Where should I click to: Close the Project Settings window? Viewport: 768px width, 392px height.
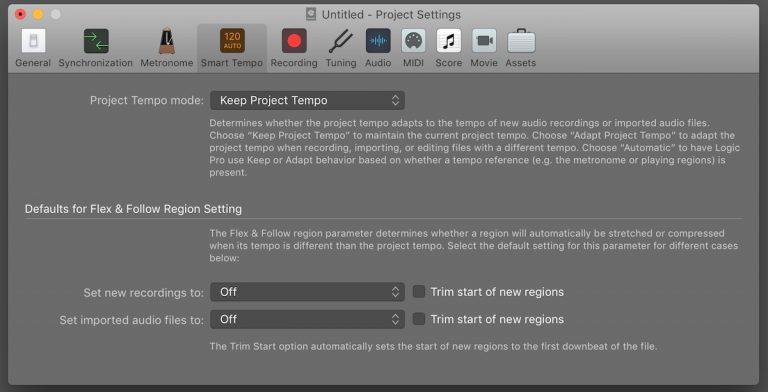pos(21,14)
